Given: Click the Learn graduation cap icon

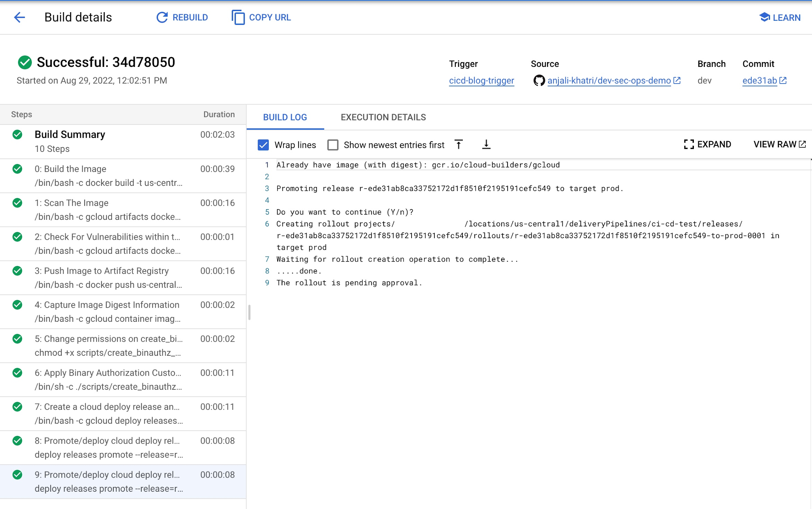Looking at the screenshot, I should (x=764, y=17).
